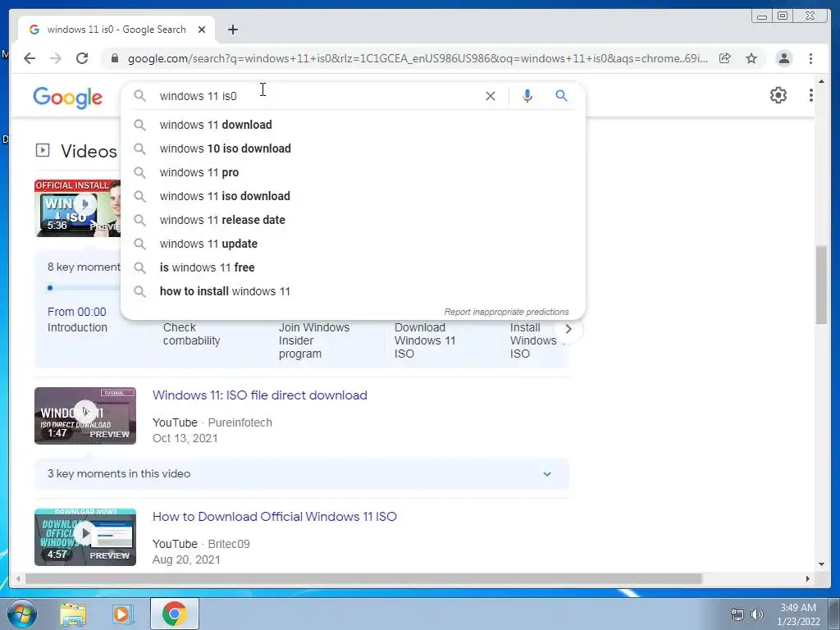Open Windows 11: ISO file direct download
This screenshot has width=840, height=630.
click(260, 395)
